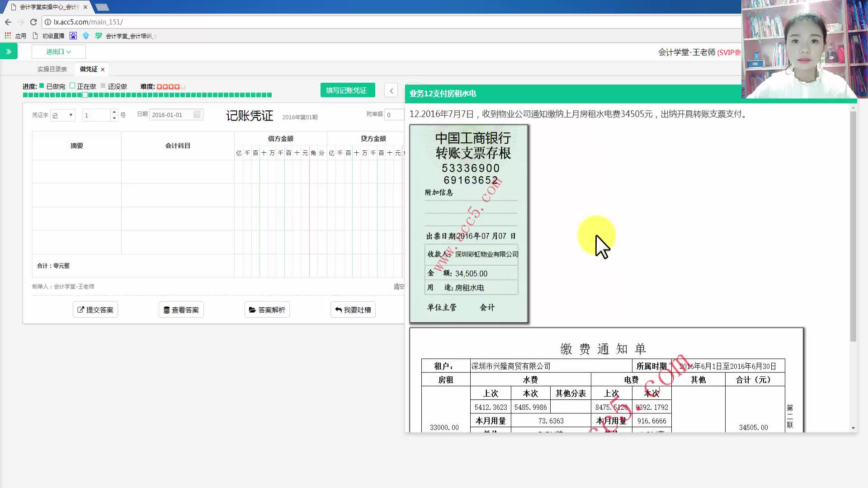Click 提交答案 button
Screen dimensions: 868x488
coord(95,310)
